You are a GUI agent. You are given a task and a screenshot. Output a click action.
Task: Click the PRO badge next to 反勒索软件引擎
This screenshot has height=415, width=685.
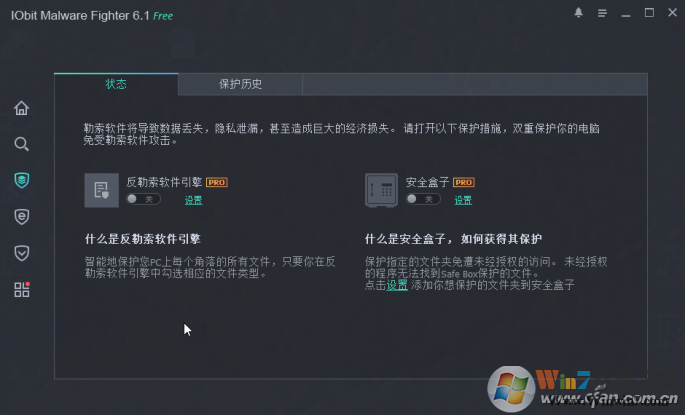218,183
